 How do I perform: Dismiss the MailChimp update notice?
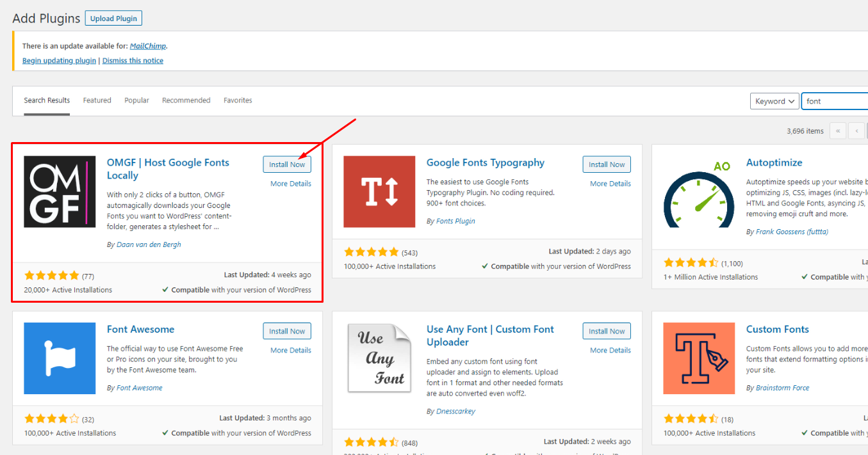(133, 60)
